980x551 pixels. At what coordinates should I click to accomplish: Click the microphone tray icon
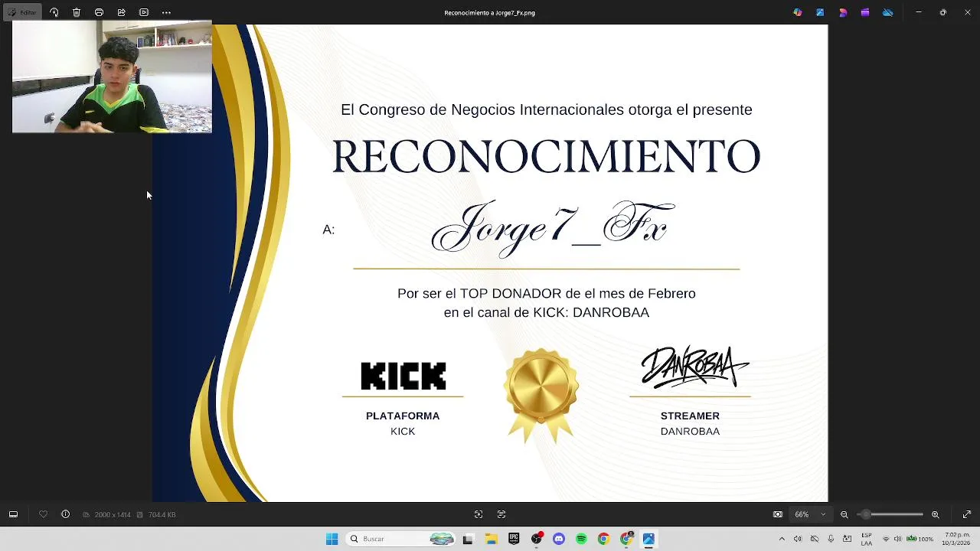831,539
